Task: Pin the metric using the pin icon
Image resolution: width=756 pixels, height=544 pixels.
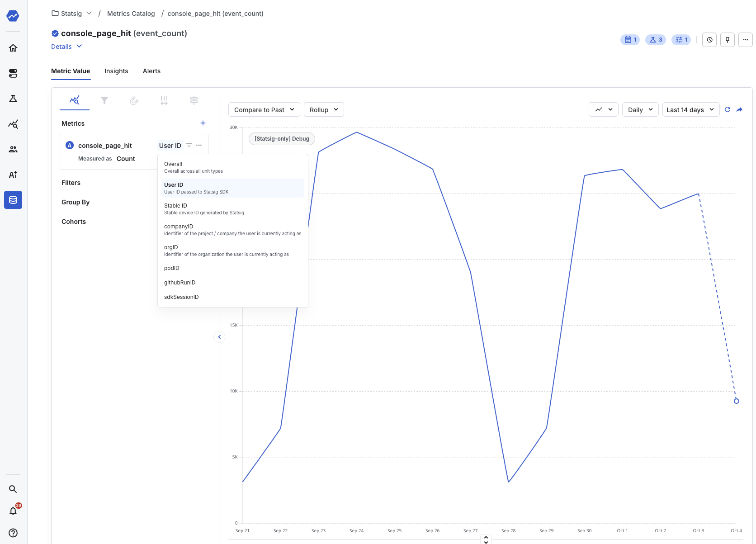Action: coord(728,40)
